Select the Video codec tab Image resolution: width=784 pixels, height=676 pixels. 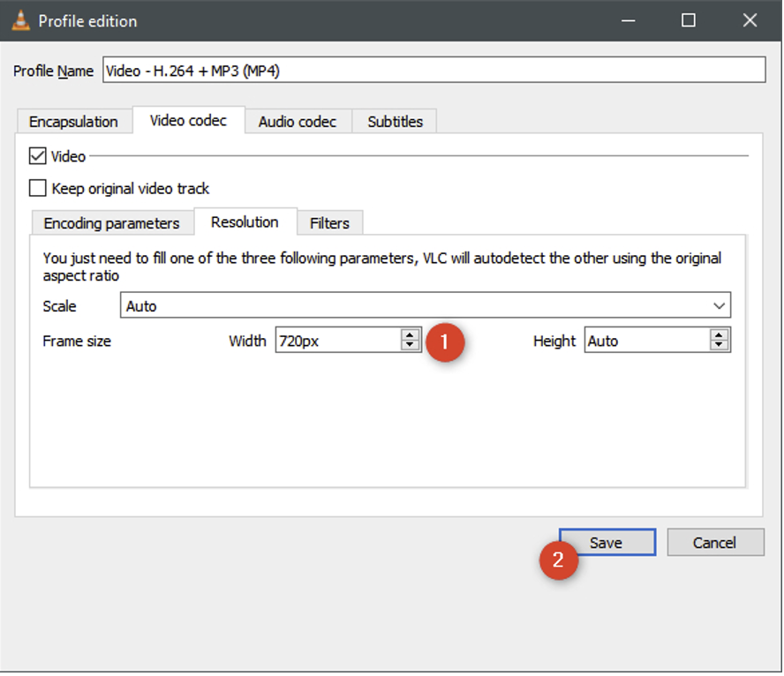pyautogui.click(x=189, y=120)
